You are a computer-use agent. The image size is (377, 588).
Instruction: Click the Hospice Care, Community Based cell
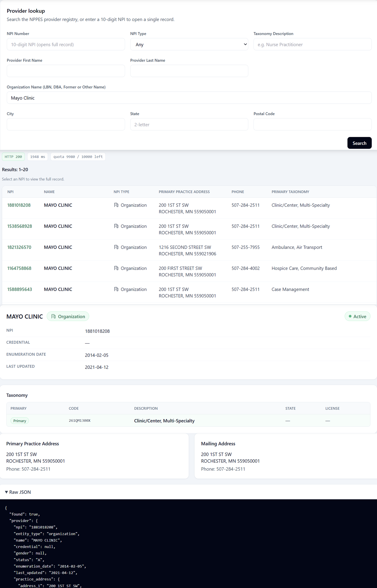click(x=304, y=268)
